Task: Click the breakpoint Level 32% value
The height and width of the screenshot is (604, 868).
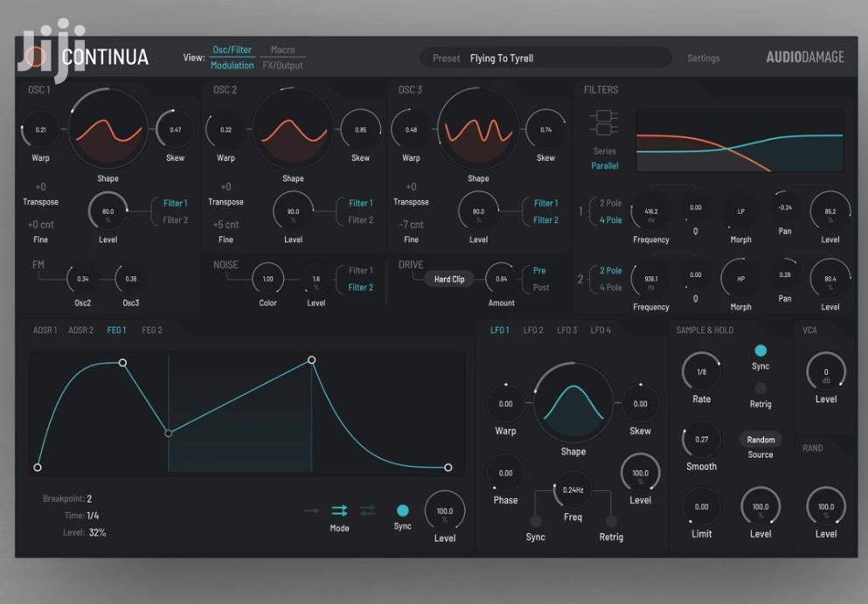Action: pos(97,532)
